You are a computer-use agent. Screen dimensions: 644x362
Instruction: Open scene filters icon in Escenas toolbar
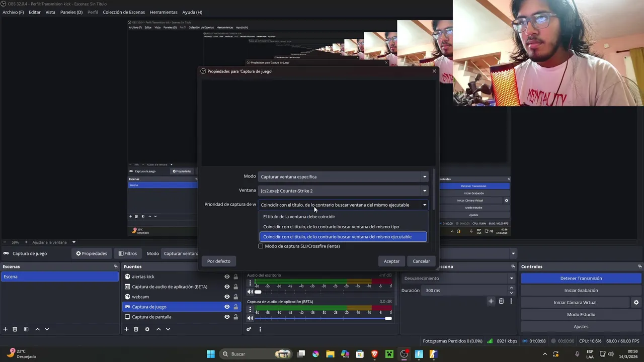coord(26,329)
